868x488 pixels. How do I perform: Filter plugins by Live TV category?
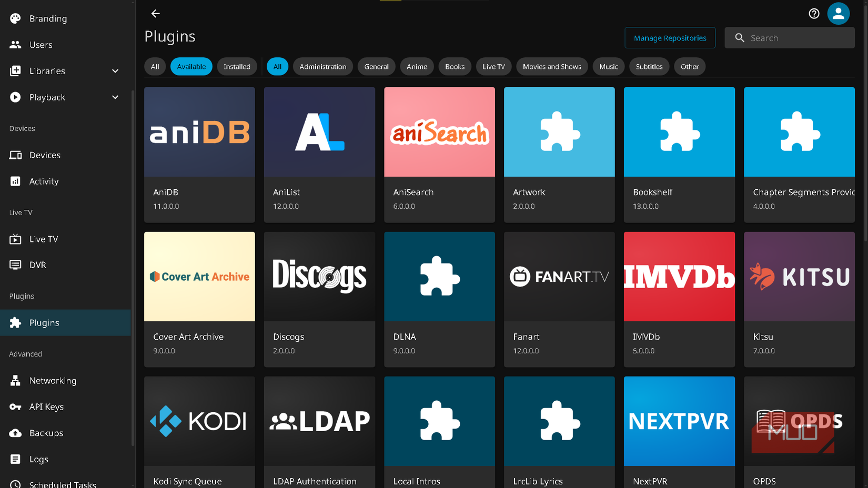(x=494, y=67)
